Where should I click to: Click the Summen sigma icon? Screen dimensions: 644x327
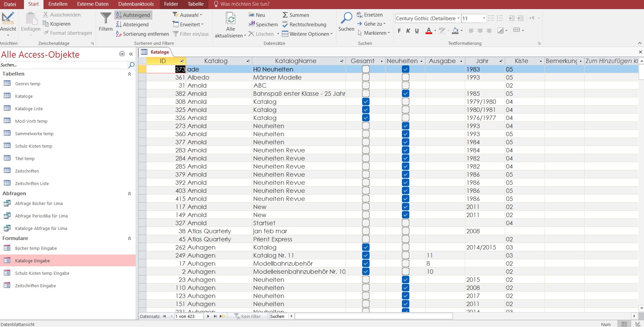285,15
